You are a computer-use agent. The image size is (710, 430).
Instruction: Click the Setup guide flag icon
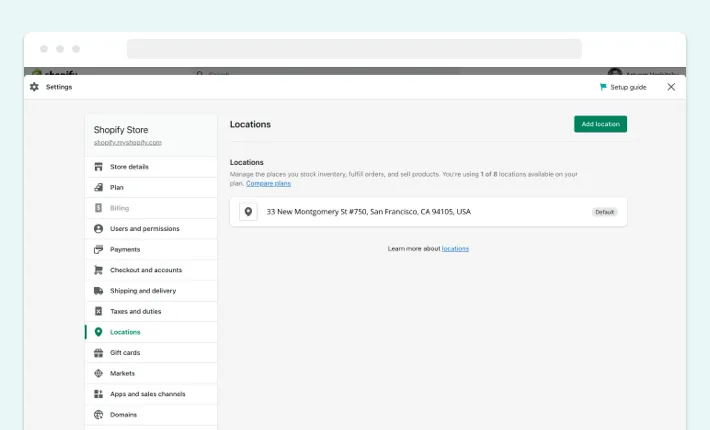pyautogui.click(x=603, y=87)
